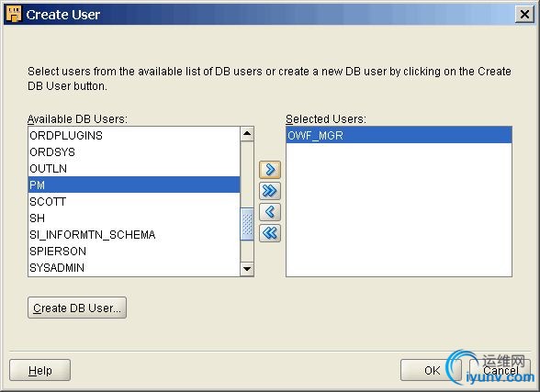Viewport: 540px width, 392px height.
Task: Select OUTLN in available users
Action: click(x=134, y=168)
